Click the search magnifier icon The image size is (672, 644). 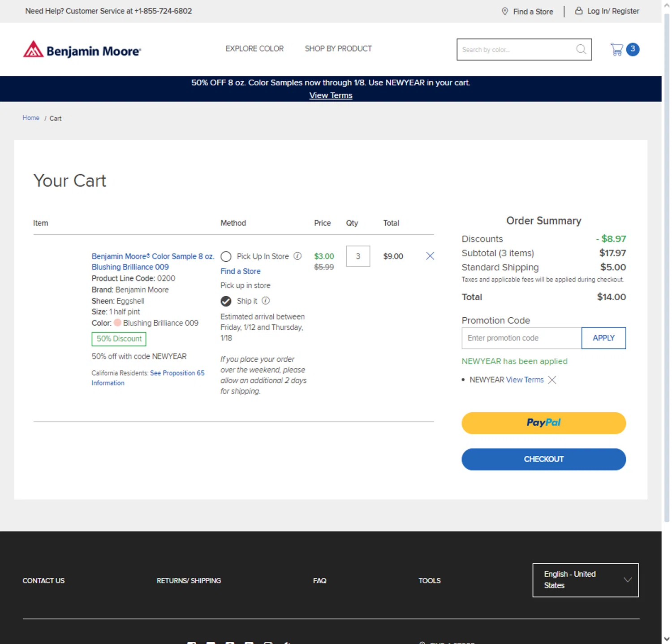[x=581, y=49]
